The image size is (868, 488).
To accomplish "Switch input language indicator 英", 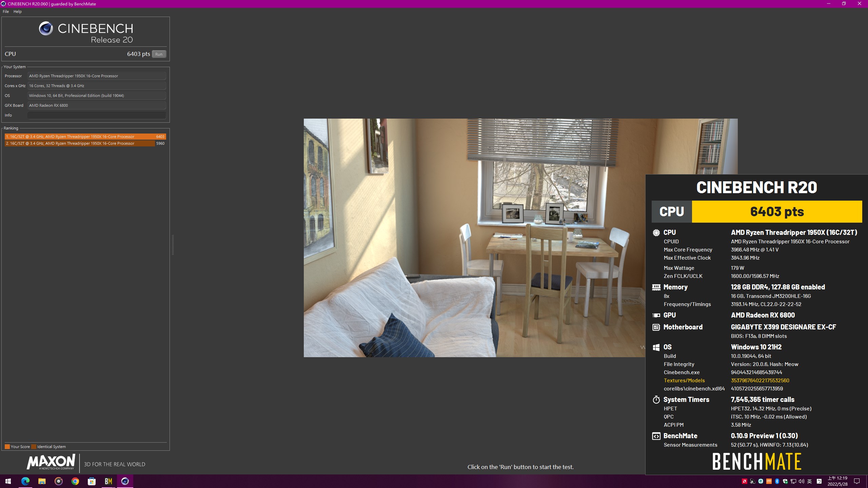I will click(x=810, y=482).
